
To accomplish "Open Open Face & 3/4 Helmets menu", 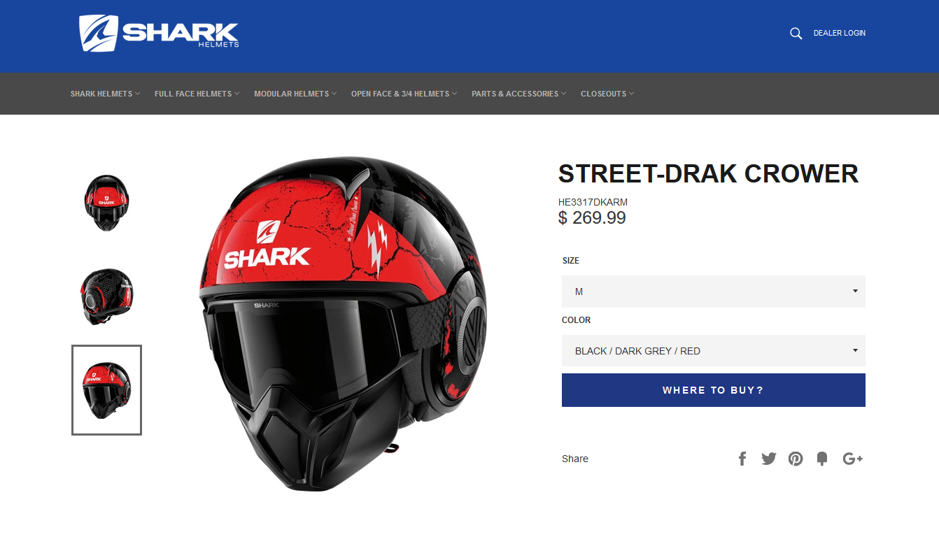I will pyautogui.click(x=404, y=94).
